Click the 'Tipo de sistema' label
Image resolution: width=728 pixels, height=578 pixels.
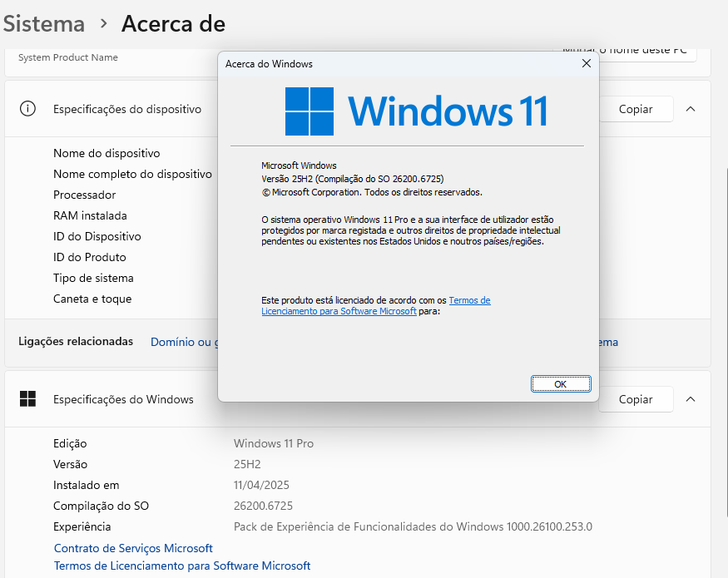(x=93, y=278)
